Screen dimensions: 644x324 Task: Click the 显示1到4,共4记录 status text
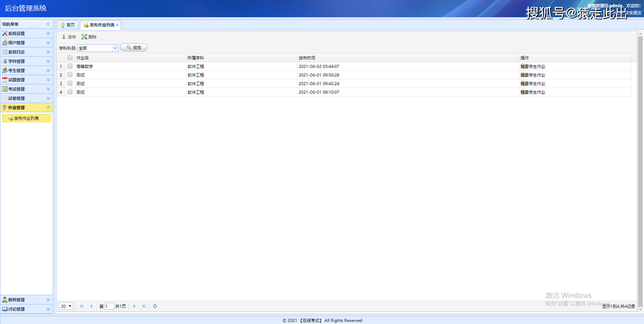(619, 307)
